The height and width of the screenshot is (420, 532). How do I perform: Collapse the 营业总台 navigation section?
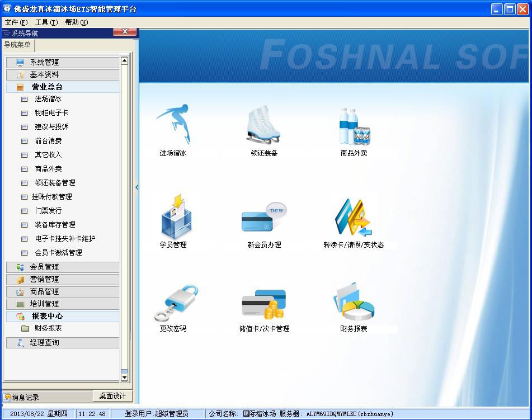click(63, 87)
